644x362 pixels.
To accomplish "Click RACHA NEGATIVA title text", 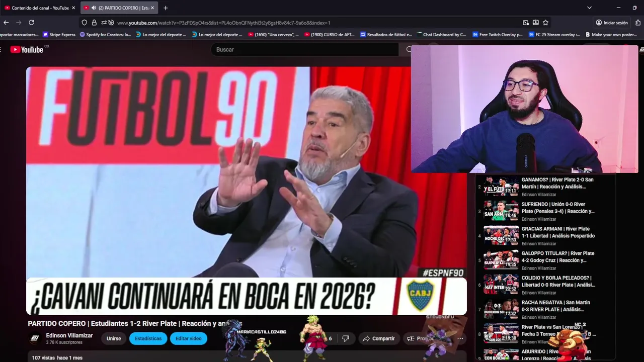I will pos(556,306).
